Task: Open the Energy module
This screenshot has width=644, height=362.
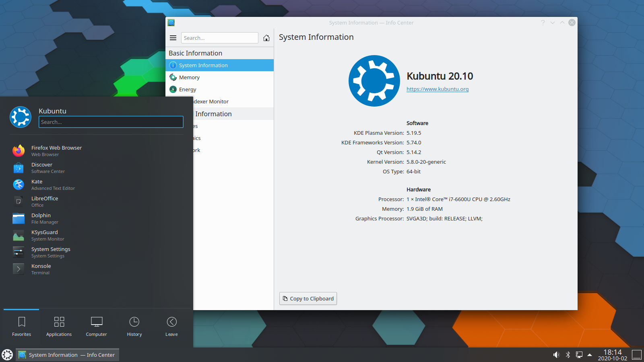Action: point(219,89)
